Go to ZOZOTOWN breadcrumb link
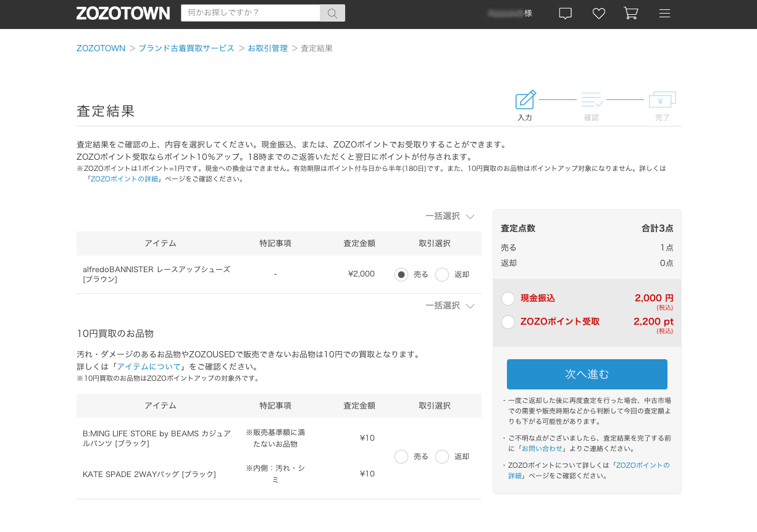The width and height of the screenshot is (757, 532). point(101,48)
